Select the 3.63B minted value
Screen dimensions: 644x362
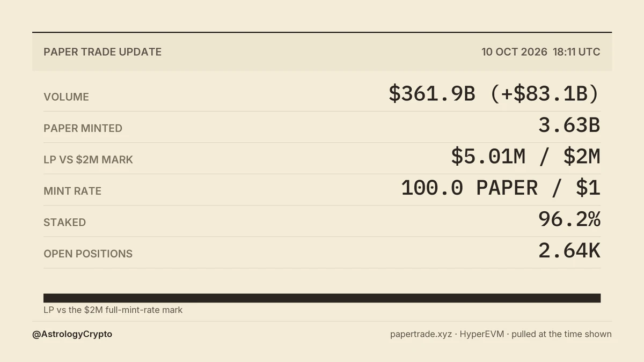569,125
